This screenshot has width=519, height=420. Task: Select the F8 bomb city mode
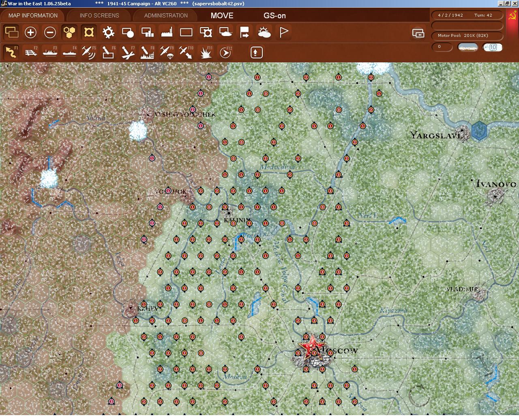(147, 52)
